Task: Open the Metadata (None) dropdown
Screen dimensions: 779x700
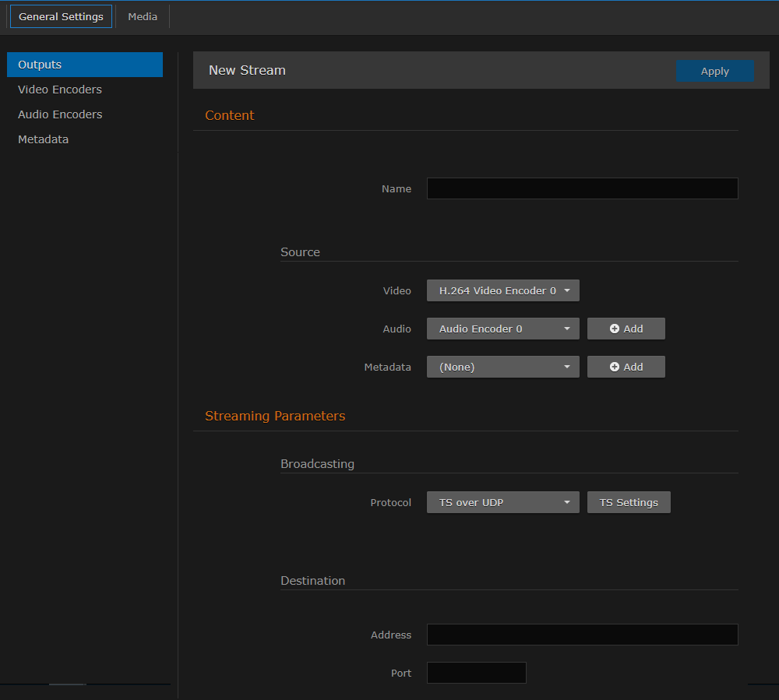Action: point(502,367)
